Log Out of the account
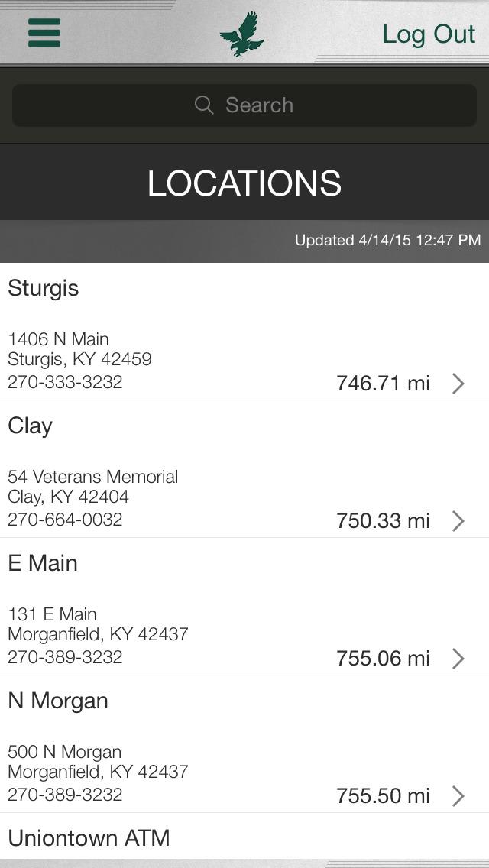Viewport: 489px width, 868px height. click(x=429, y=34)
